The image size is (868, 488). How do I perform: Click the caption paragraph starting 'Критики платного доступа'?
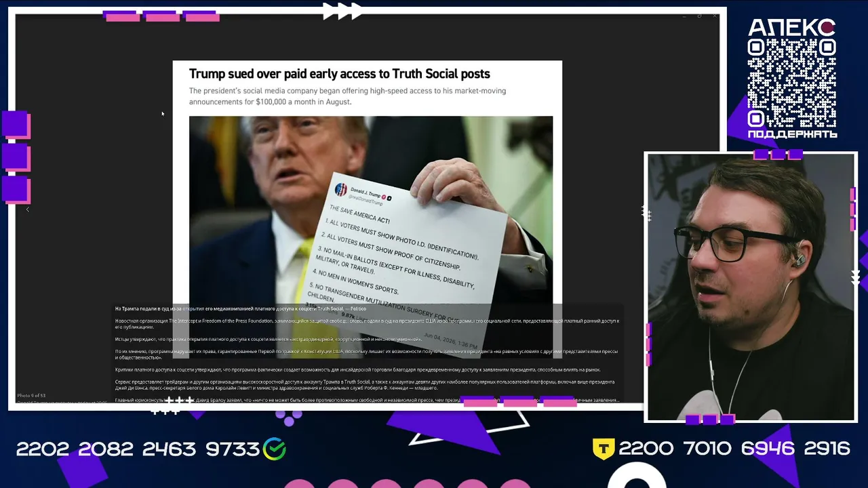(357, 369)
